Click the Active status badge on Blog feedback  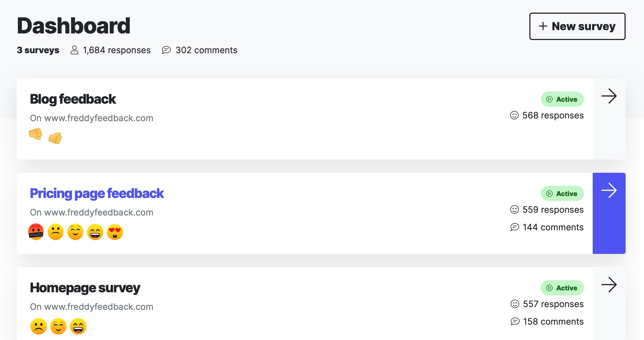point(562,99)
